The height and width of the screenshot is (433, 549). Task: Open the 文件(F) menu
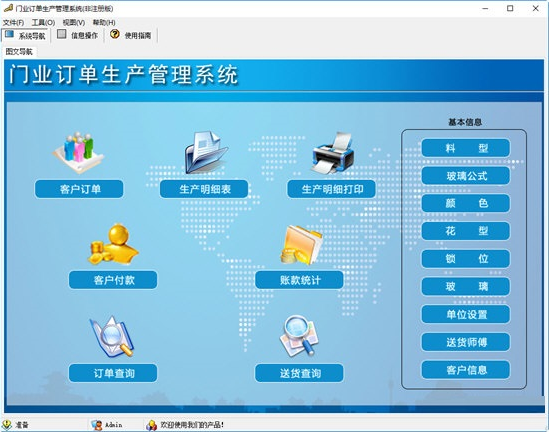click(x=13, y=22)
